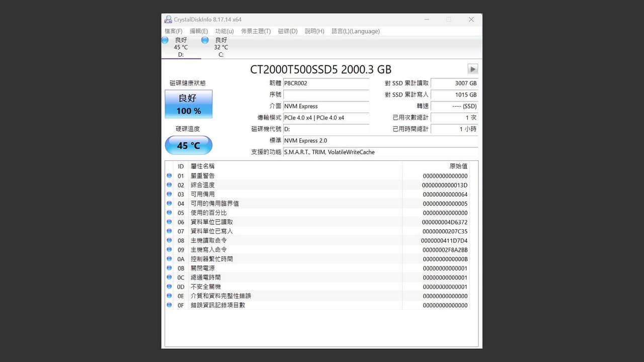Viewport: 644px width, 362px height.
Task: Click status dot for attribute 01 嚴重警告
Action: click(x=169, y=175)
